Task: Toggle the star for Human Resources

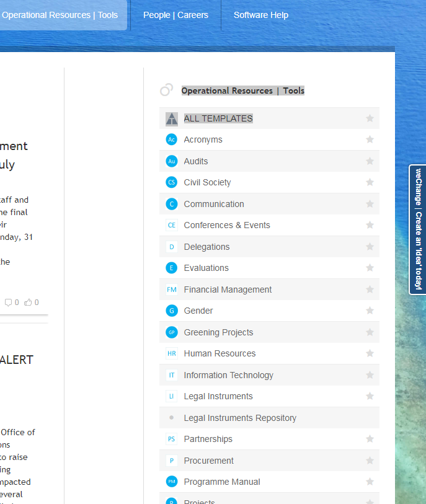Action: [370, 353]
